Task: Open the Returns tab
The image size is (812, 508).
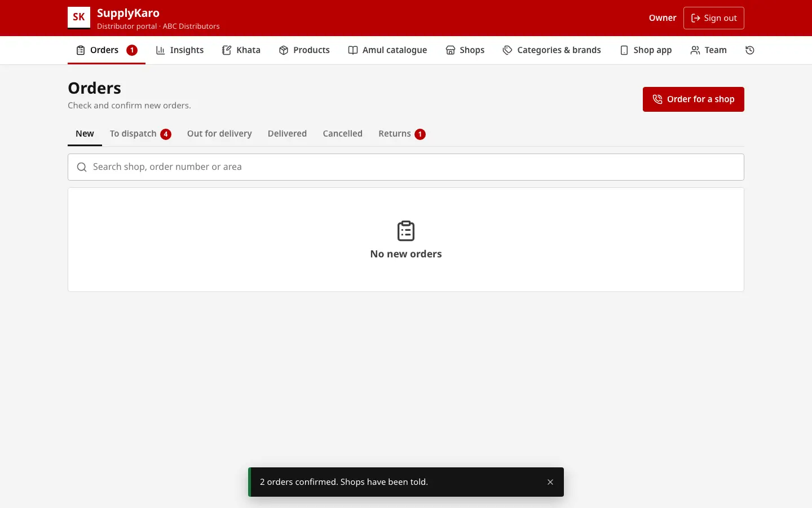Action: coord(402,134)
